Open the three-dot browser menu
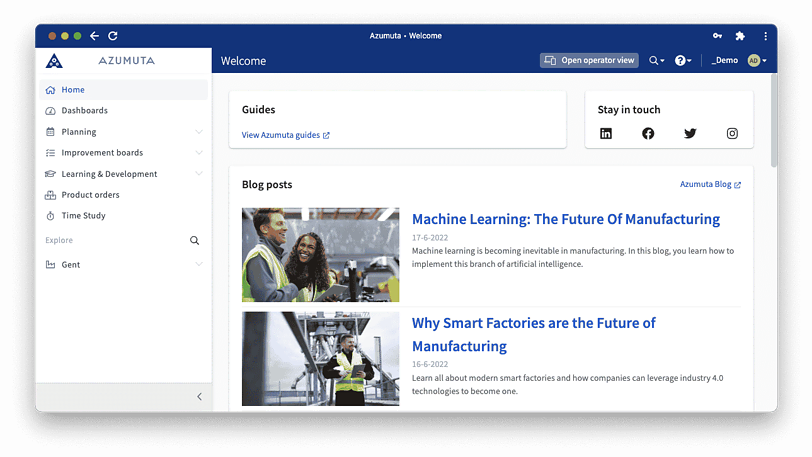The height and width of the screenshot is (457, 812). [x=765, y=36]
